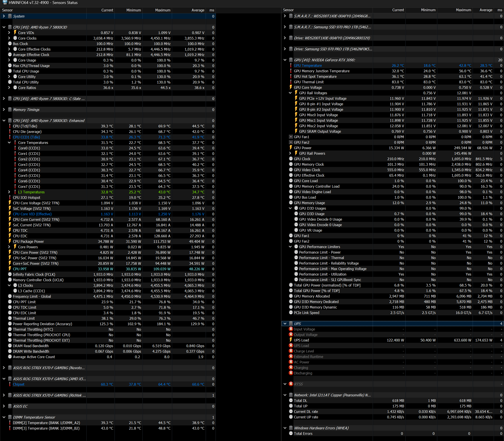Click the left panel Current column header
The image size is (504, 441).
pos(101,10)
